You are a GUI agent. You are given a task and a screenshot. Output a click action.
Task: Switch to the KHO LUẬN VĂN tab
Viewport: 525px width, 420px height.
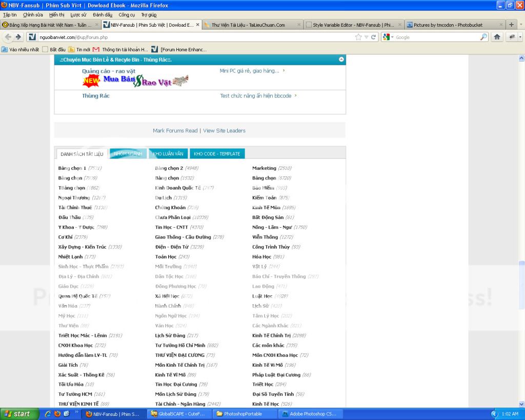[x=168, y=154]
